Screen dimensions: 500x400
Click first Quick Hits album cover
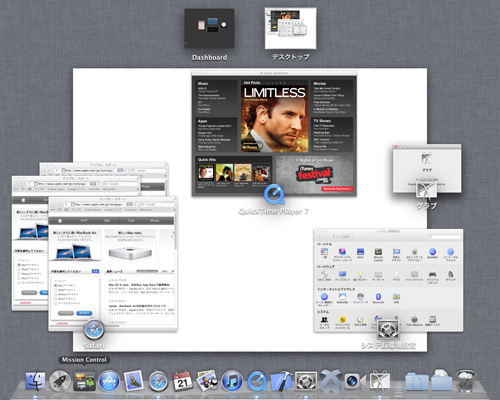(x=206, y=173)
